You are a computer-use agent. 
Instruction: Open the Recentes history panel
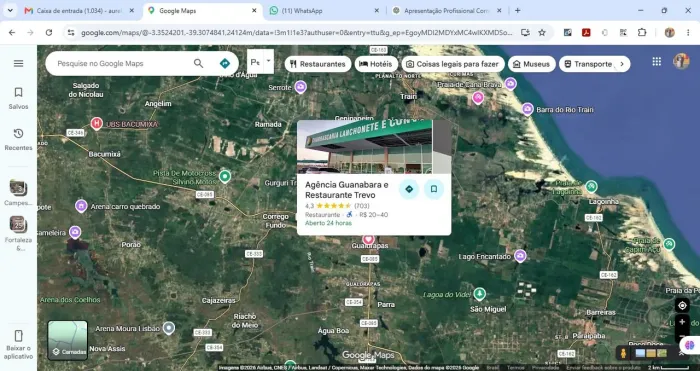(18, 139)
